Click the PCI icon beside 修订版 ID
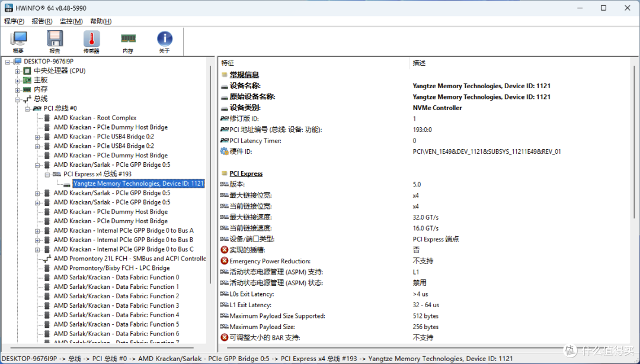This screenshot has width=640, height=364. [x=224, y=118]
